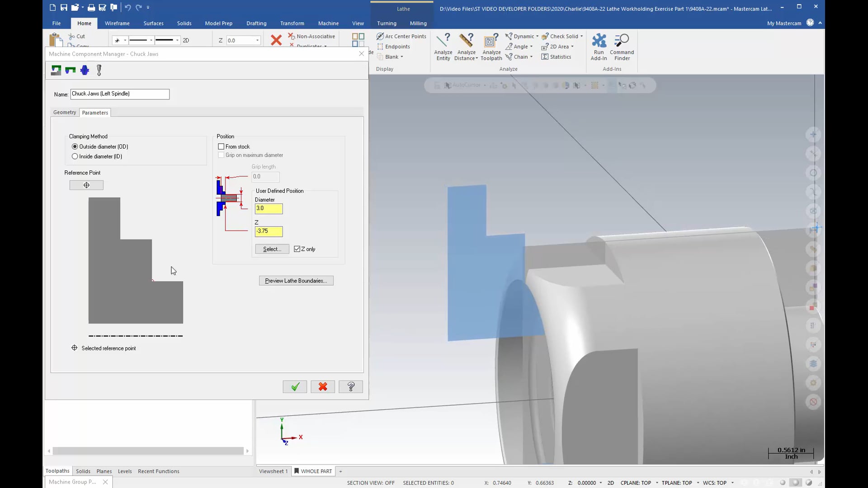Cancel dialog with red X button
Screen dimensions: 868x488
[323, 387]
